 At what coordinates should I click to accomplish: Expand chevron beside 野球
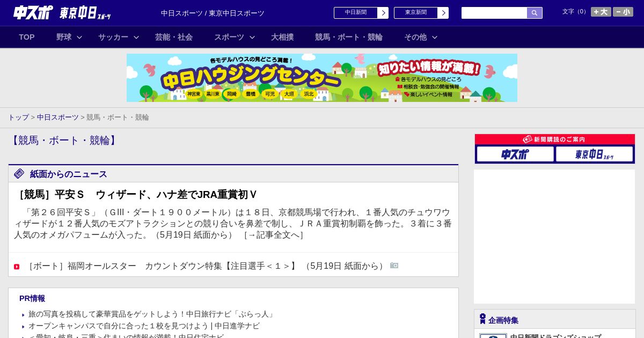(79, 37)
